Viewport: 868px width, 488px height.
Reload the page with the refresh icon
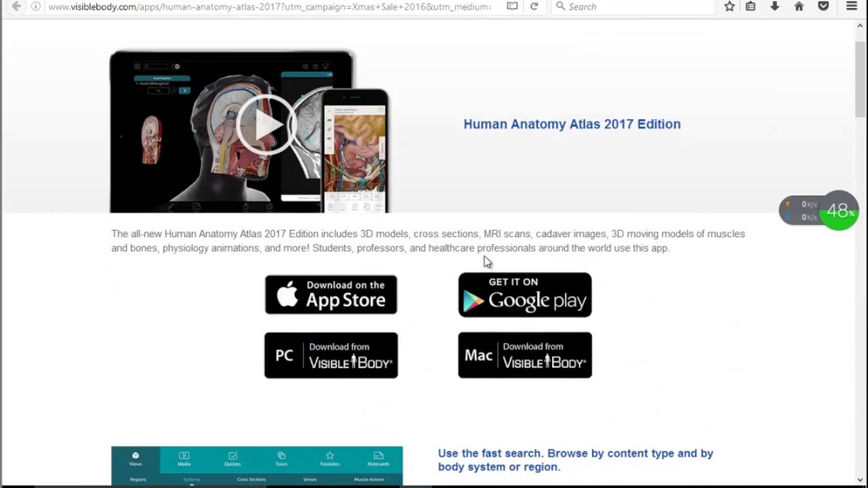pos(534,6)
